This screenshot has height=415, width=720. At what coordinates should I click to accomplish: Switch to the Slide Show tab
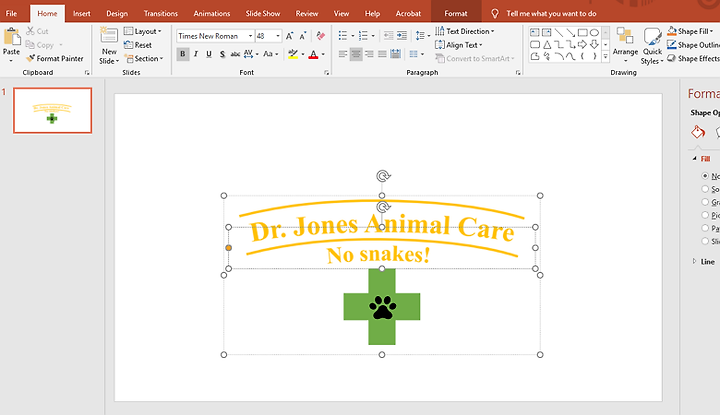point(263,13)
